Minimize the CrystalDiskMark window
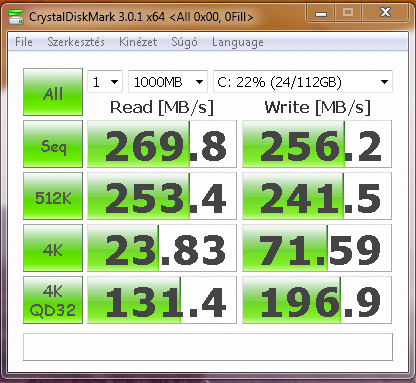 321,13
